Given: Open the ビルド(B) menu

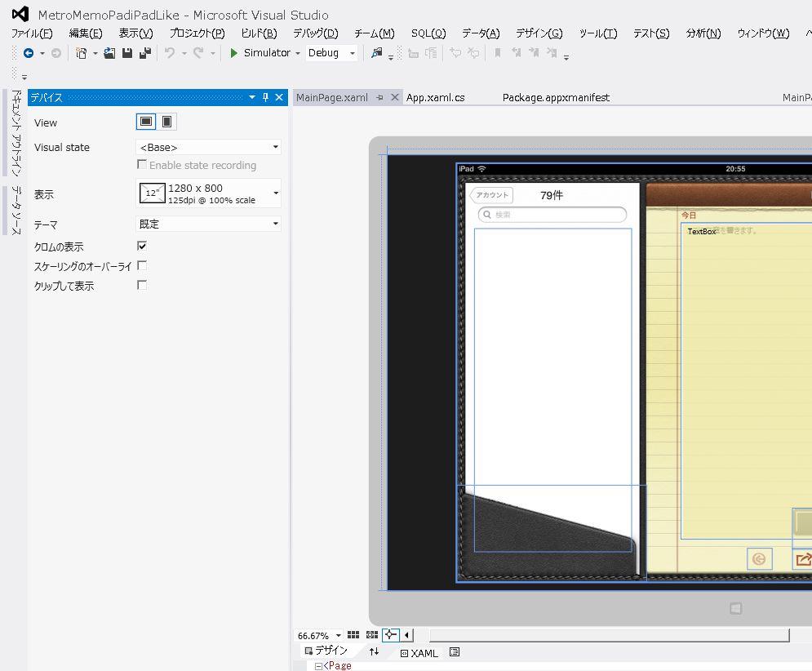Looking at the screenshot, I should 259,33.
